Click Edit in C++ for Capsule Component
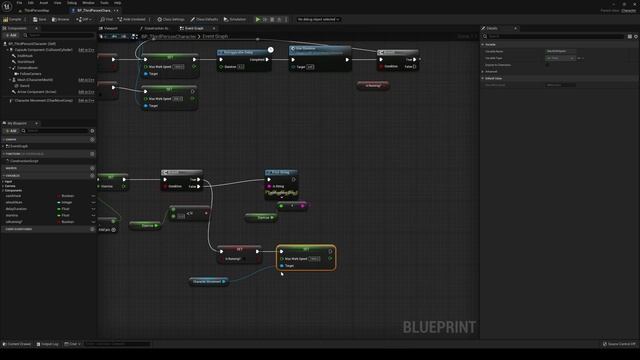Image resolution: width=640 pixels, height=360 pixels. coord(86,50)
